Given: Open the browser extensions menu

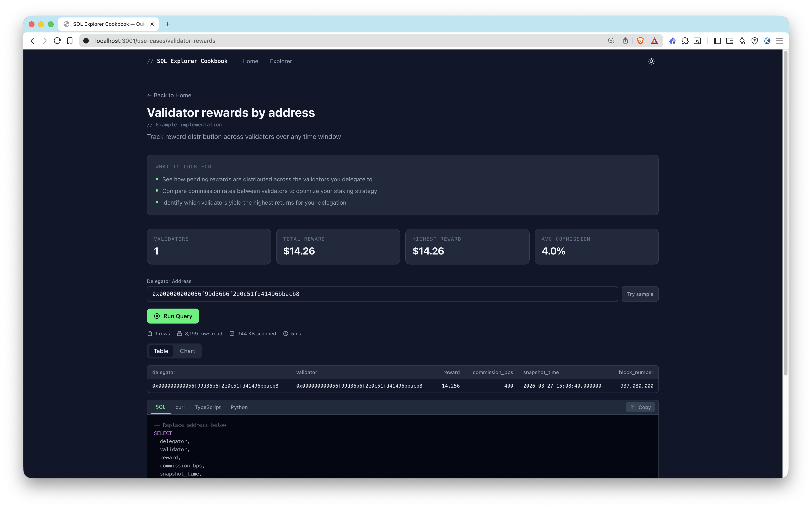Looking at the screenshot, I should click(x=685, y=41).
